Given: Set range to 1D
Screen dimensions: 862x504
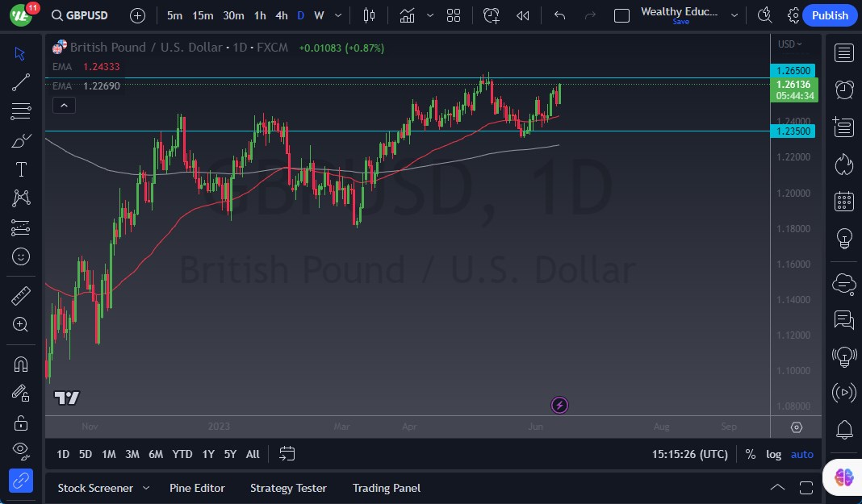Looking at the screenshot, I should tap(63, 454).
